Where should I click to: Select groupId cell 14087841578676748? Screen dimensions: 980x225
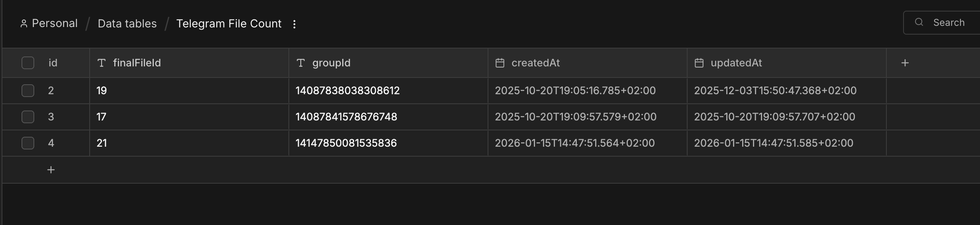[388, 117]
